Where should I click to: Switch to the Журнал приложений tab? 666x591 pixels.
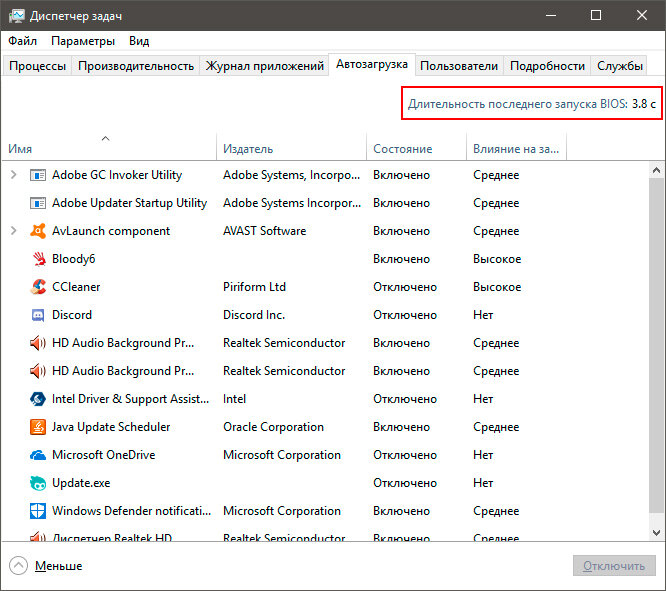264,66
